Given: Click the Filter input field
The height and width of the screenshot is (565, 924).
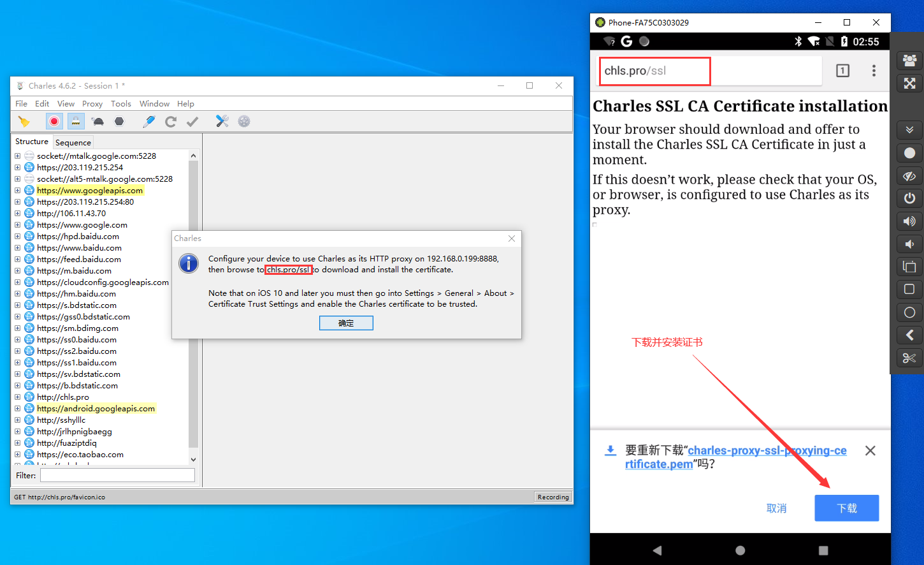Looking at the screenshot, I should 117,475.
